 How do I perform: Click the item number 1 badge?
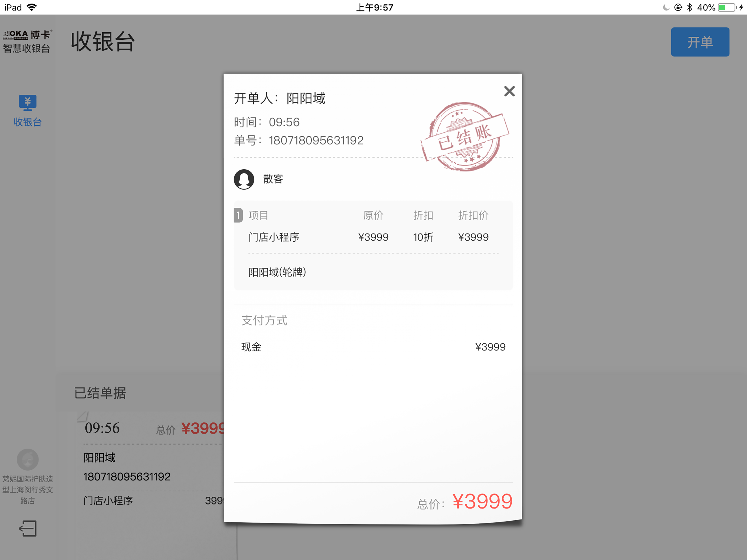[238, 215]
